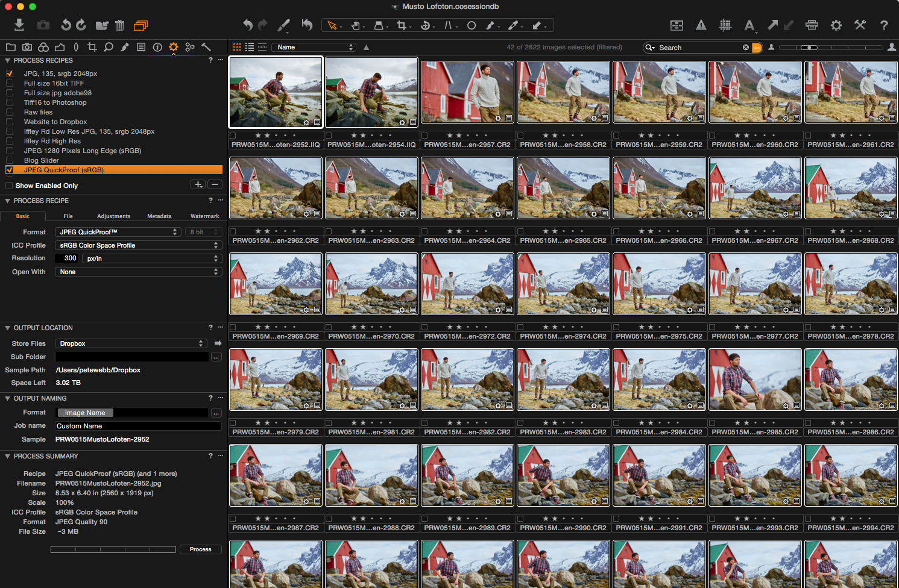This screenshot has height=588, width=899.
Task: Open the Exposure tool tab
Action: pyautogui.click(x=60, y=47)
